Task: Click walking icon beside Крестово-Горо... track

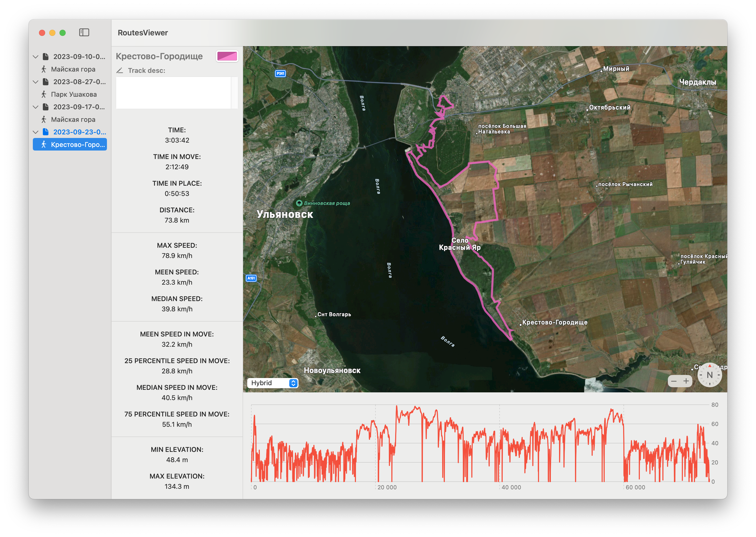Action: [x=44, y=144]
